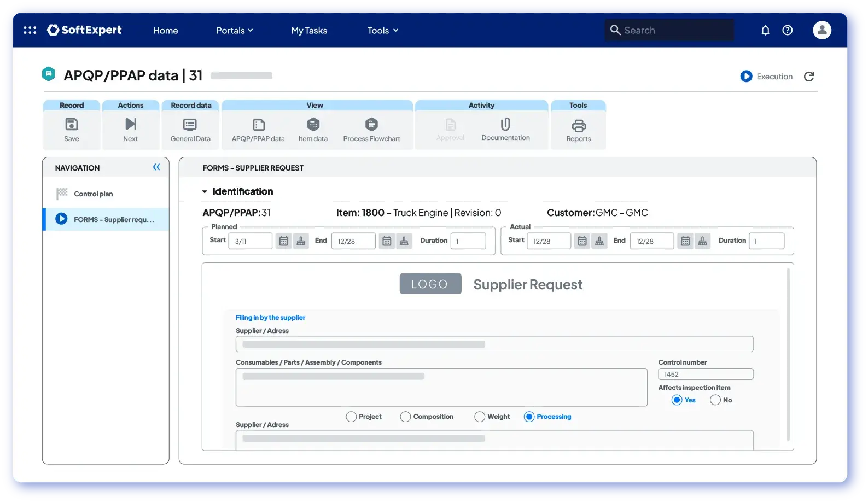Click the SoftExpert logo

tap(85, 30)
